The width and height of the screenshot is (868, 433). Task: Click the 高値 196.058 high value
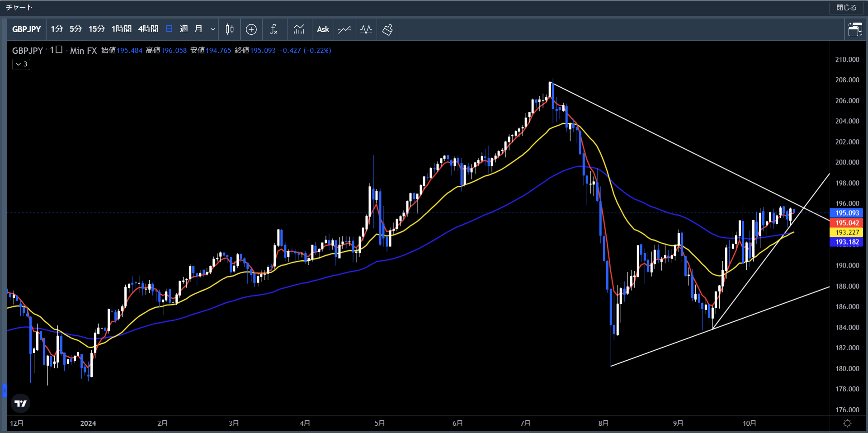[x=166, y=51]
